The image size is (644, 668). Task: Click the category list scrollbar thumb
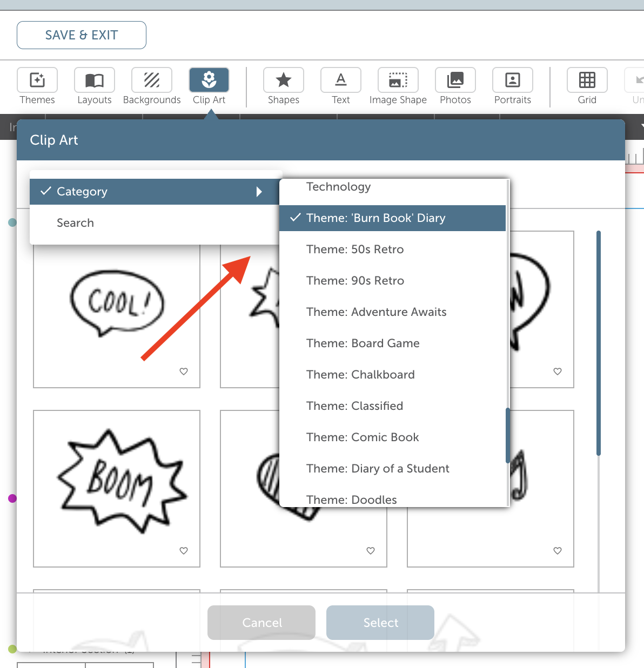point(508,435)
